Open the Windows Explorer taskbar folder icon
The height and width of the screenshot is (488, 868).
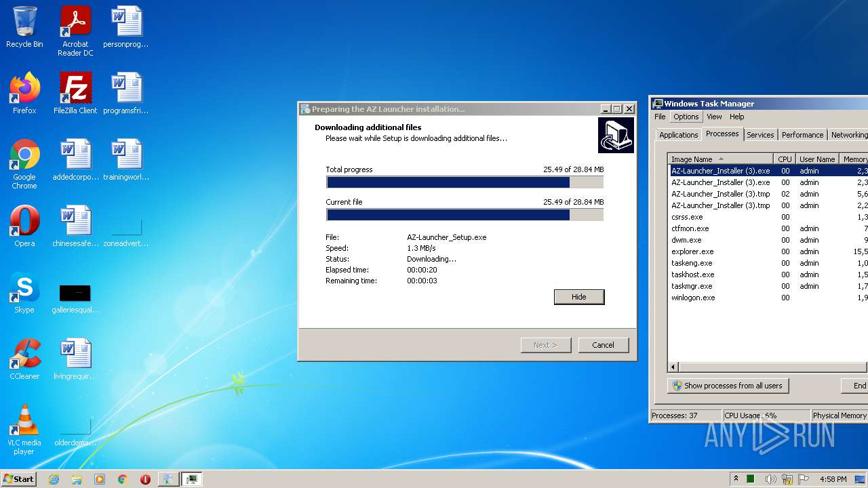(77, 479)
